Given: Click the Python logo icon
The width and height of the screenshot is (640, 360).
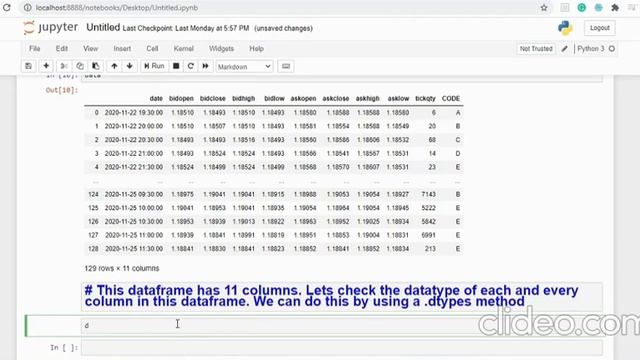Looking at the screenshot, I should (565, 28).
